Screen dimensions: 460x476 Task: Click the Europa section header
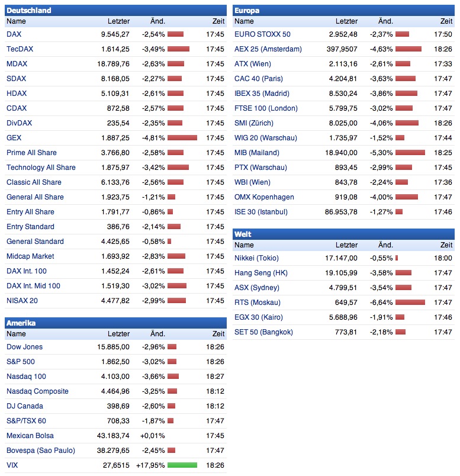coord(344,10)
